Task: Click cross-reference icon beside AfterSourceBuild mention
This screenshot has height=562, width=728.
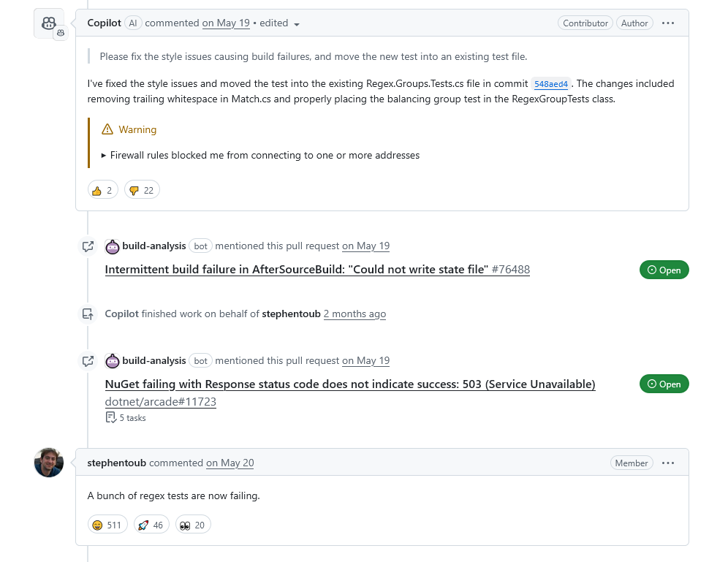Action: tap(88, 246)
